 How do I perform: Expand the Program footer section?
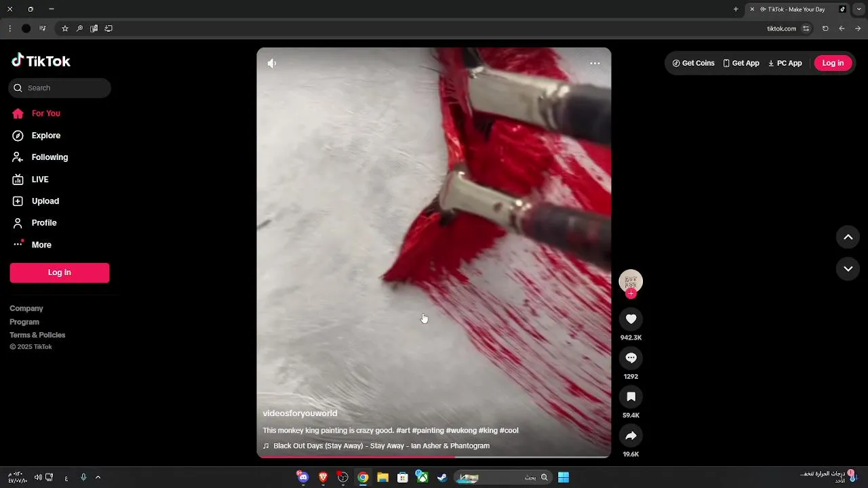[24, 322]
